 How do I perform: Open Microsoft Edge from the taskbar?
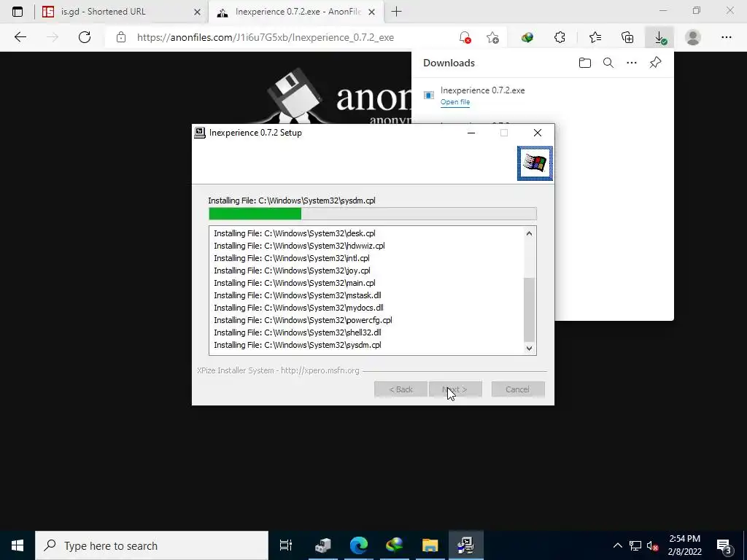tap(359, 545)
